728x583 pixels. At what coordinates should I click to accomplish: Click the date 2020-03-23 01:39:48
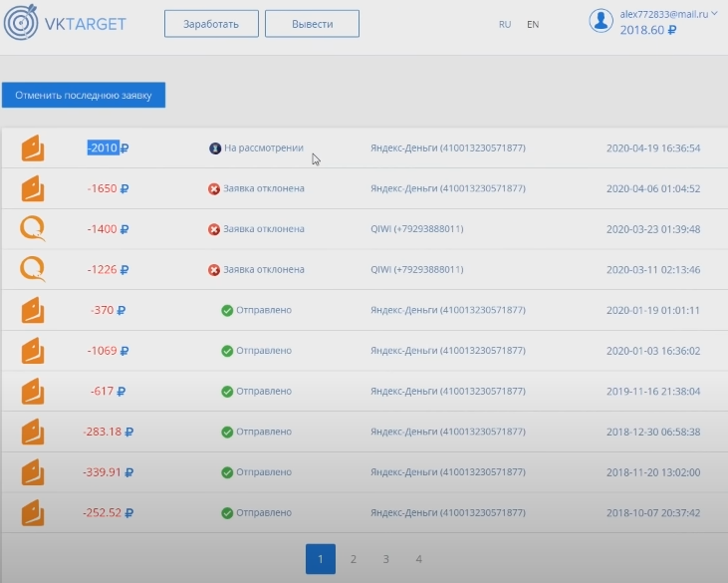(653, 229)
